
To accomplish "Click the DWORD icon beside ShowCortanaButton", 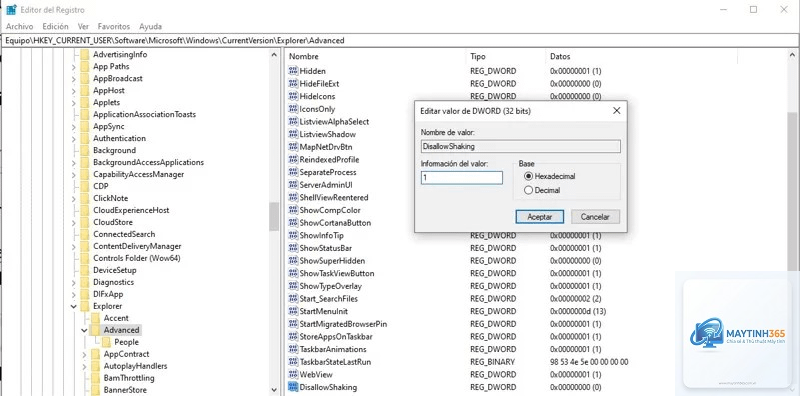I will coord(293,222).
